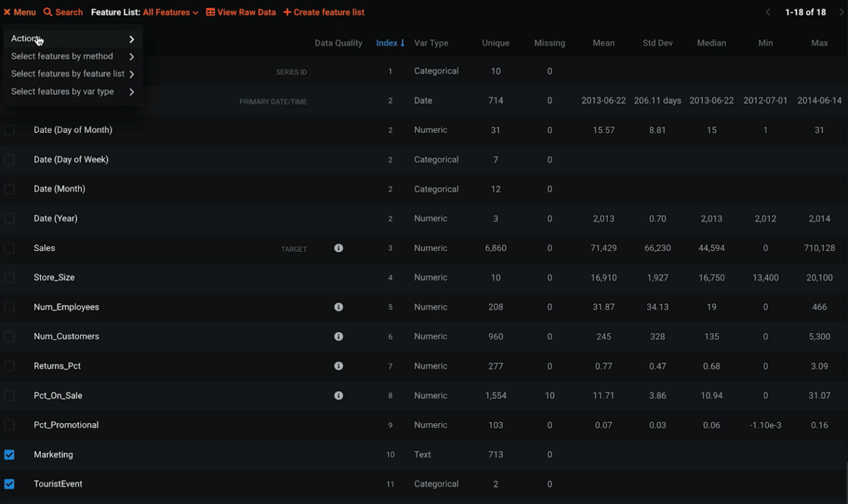Expand Select features by var type
This screenshot has width=848, height=504.
click(72, 92)
